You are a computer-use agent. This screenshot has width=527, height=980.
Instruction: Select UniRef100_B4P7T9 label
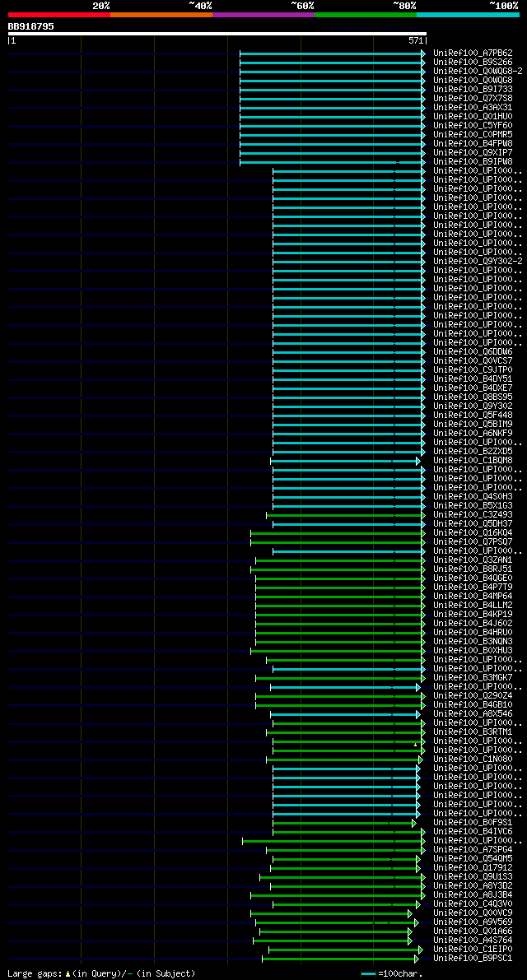(473, 587)
